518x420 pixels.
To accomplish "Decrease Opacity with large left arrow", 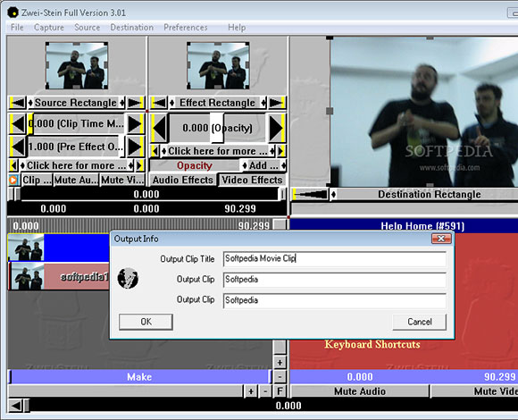I will click(160, 128).
